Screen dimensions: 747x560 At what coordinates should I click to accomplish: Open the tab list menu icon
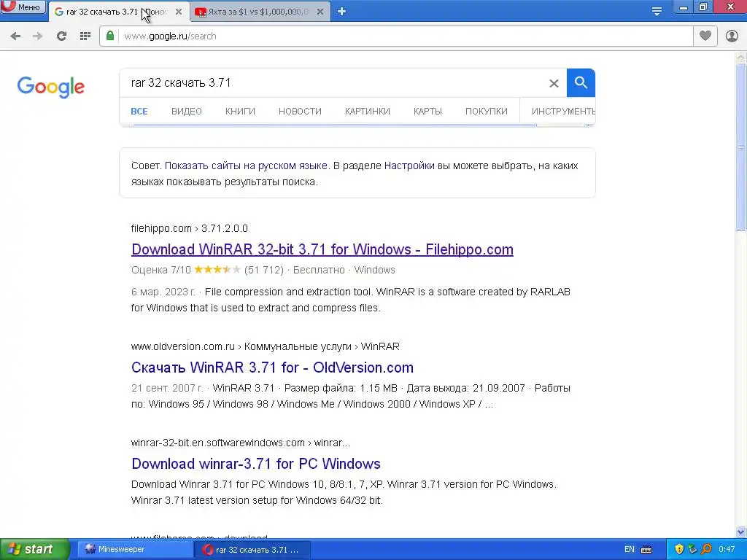(657, 12)
